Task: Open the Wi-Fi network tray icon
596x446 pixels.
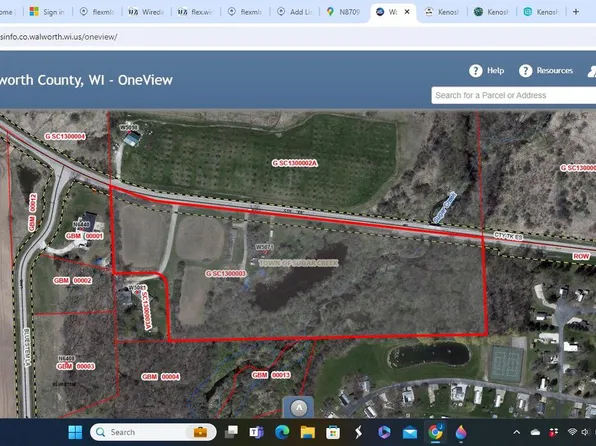Action: (x=572, y=432)
